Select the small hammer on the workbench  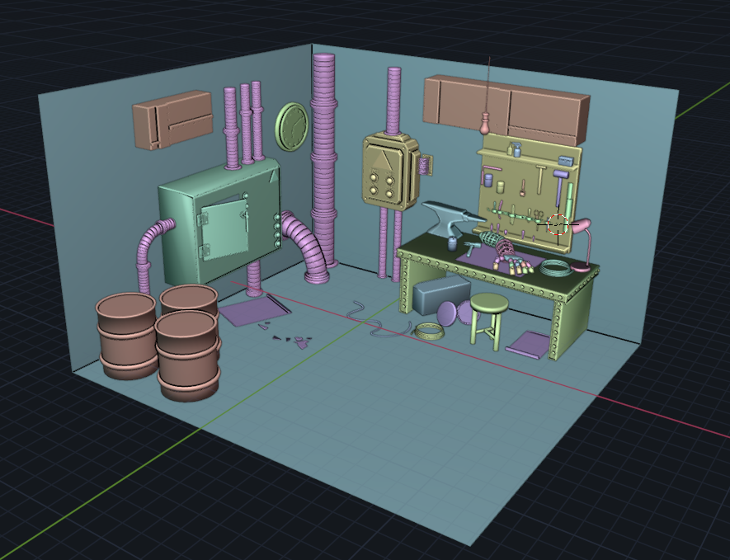point(471,248)
